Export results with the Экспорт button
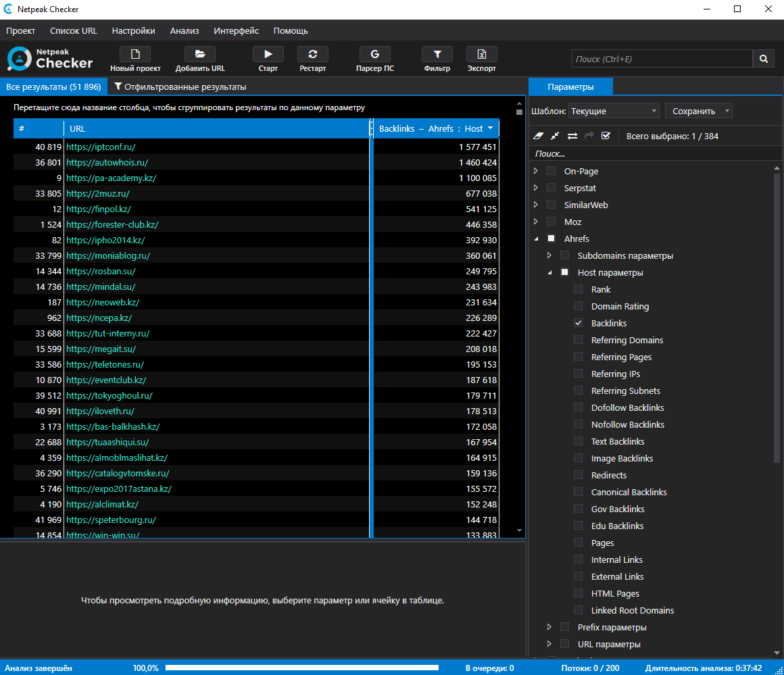Viewport: 784px width, 675px height. 481,59
